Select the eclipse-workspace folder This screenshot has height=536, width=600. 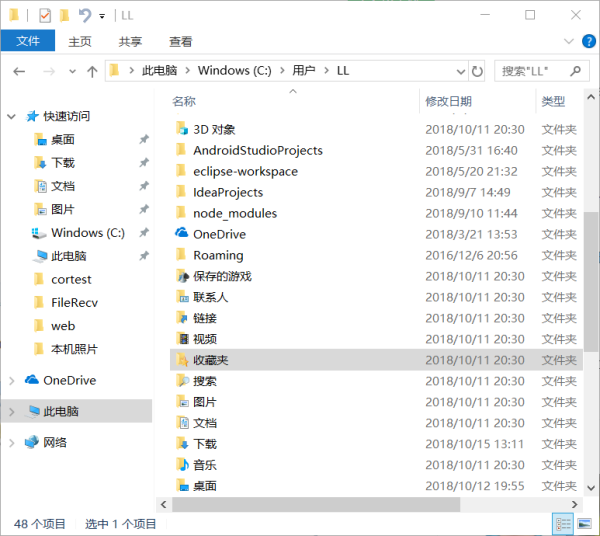pos(245,171)
